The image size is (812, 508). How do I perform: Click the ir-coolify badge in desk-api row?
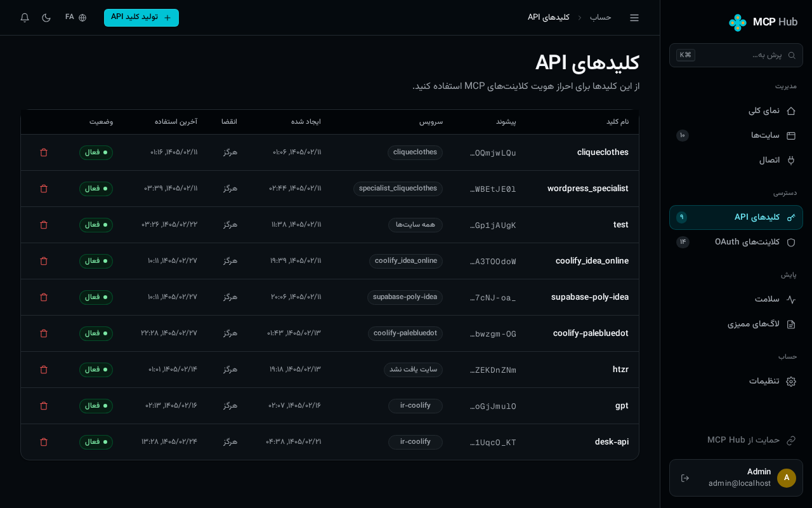(x=416, y=442)
